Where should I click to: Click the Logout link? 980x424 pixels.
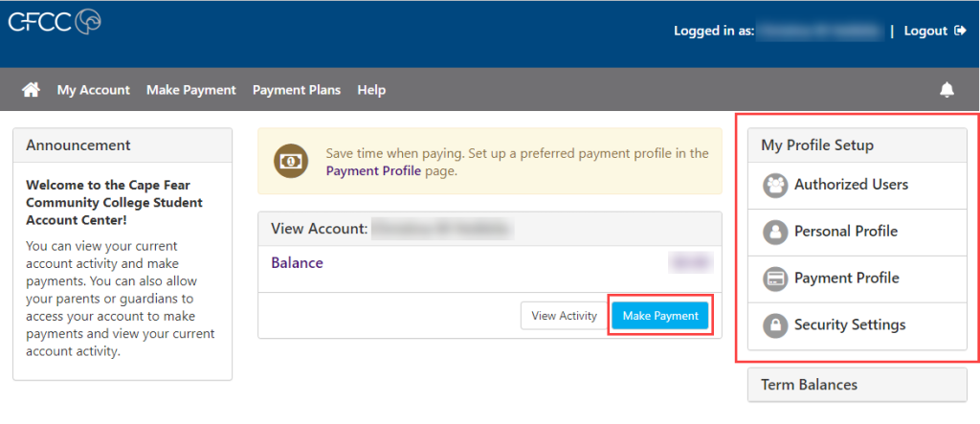[925, 31]
